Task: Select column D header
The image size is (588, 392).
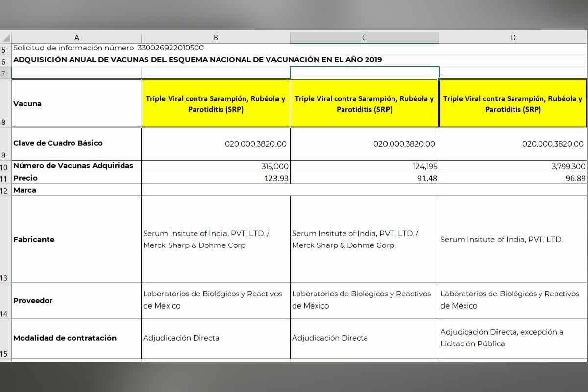Action: tap(513, 38)
